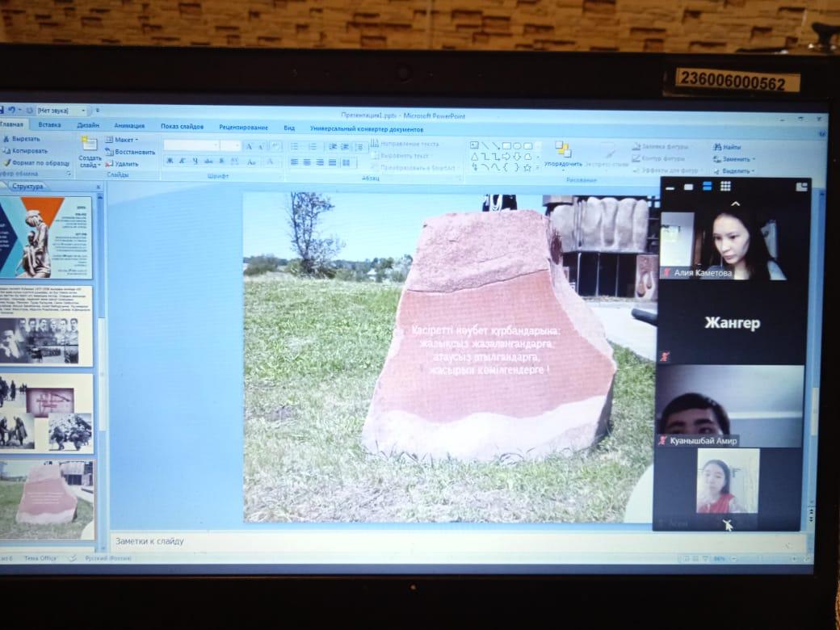
Task: Click the Найти search icon
Action: click(717, 147)
